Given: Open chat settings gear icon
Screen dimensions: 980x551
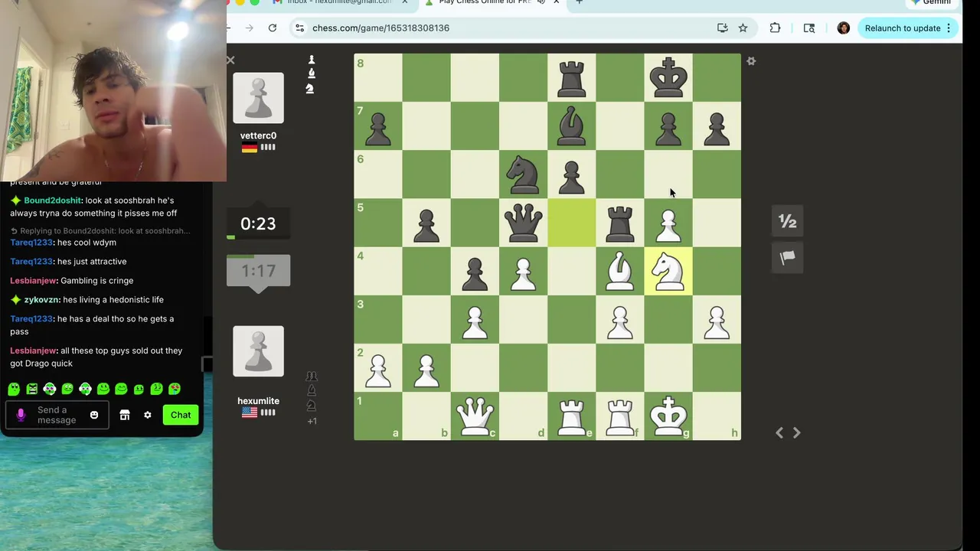Looking at the screenshot, I should point(148,415).
